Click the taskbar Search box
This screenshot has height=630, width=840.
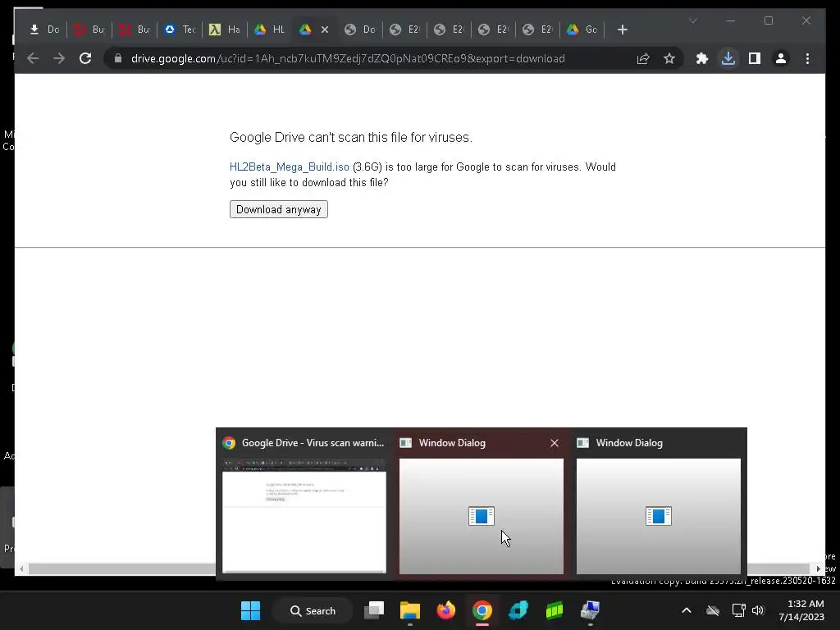coord(313,610)
